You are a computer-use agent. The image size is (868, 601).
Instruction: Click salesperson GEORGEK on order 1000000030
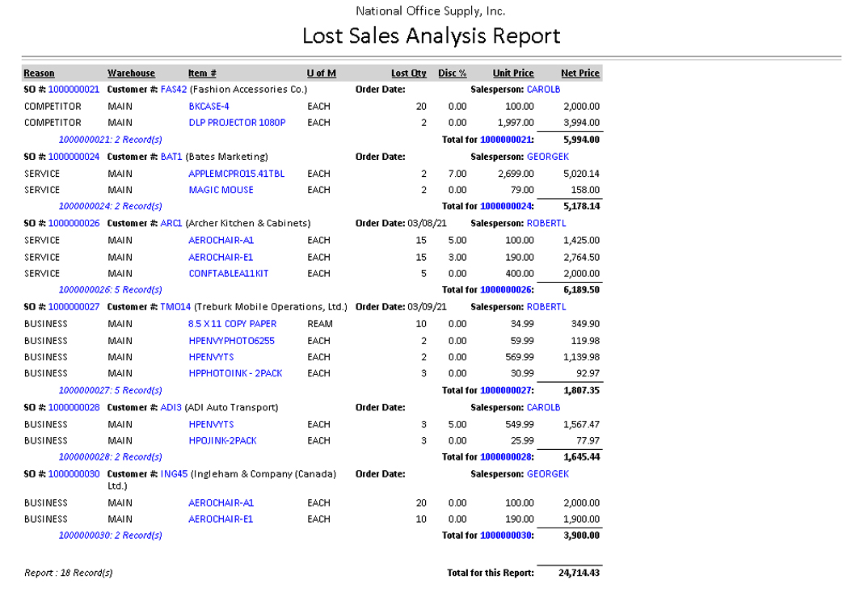pyautogui.click(x=547, y=474)
